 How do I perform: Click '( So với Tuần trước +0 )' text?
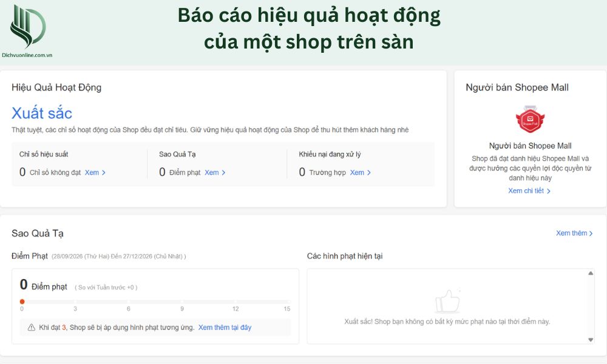pyautogui.click(x=106, y=288)
